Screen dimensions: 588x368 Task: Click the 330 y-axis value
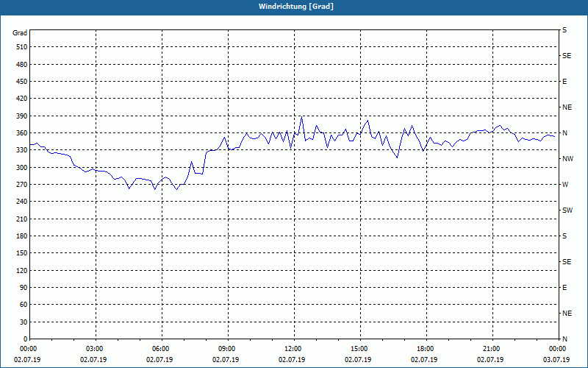[x=22, y=150]
